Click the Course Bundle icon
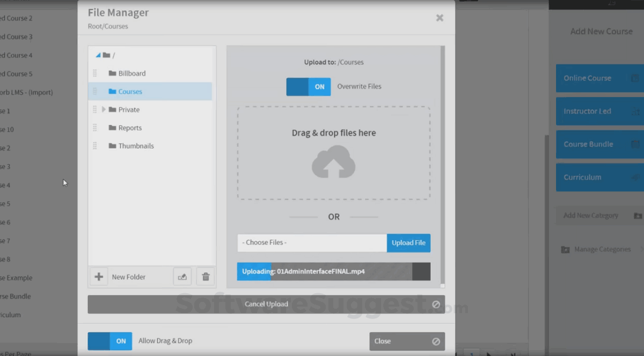The width and height of the screenshot is (644, 356). pyautogui.click(x=635, y=144)
